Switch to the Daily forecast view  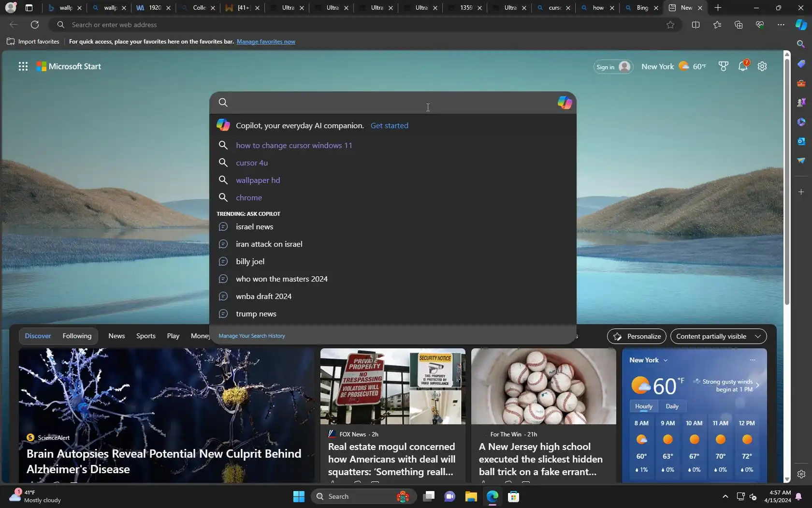click(672, 406)
